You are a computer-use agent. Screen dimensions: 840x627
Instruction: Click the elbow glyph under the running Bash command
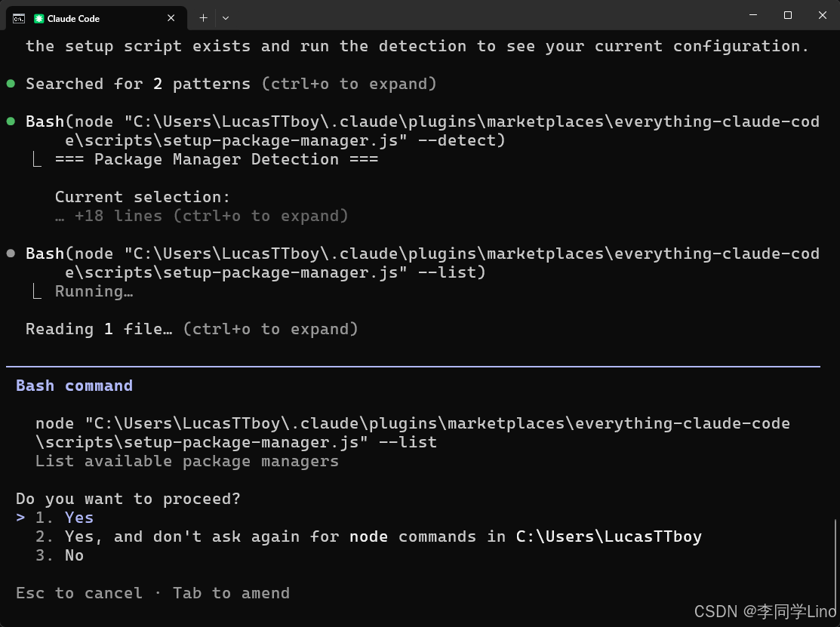click(36, 292)
